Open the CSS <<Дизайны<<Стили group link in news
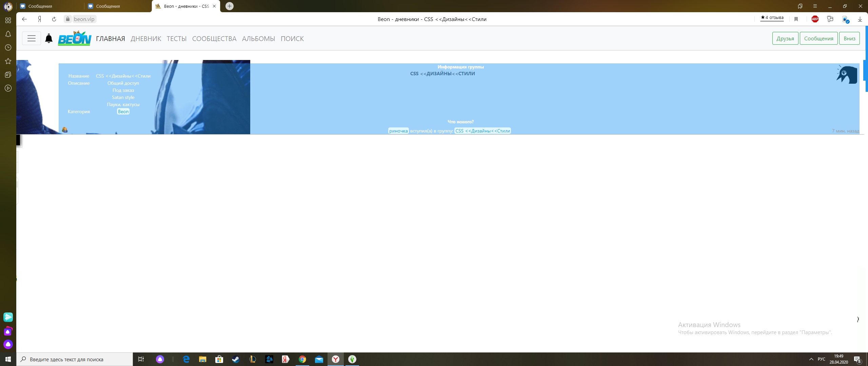This screenshot has width=868, height=366. click(x=482, y=131)
